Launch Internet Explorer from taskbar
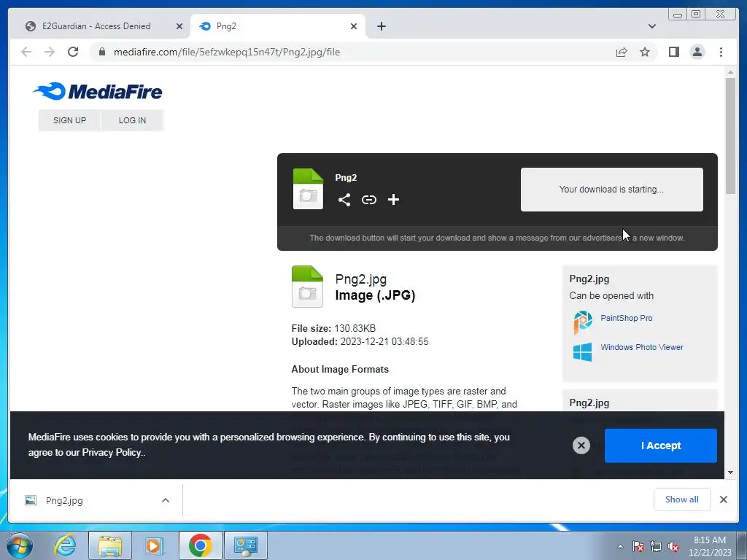This screenshot has height=560, width=747. click(x=65, y=545)
